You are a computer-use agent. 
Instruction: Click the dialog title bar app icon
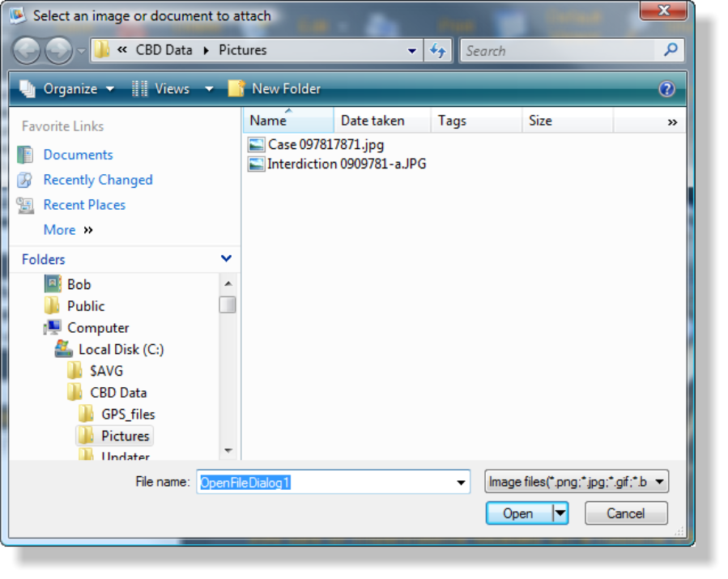click(x=18, y=15)
